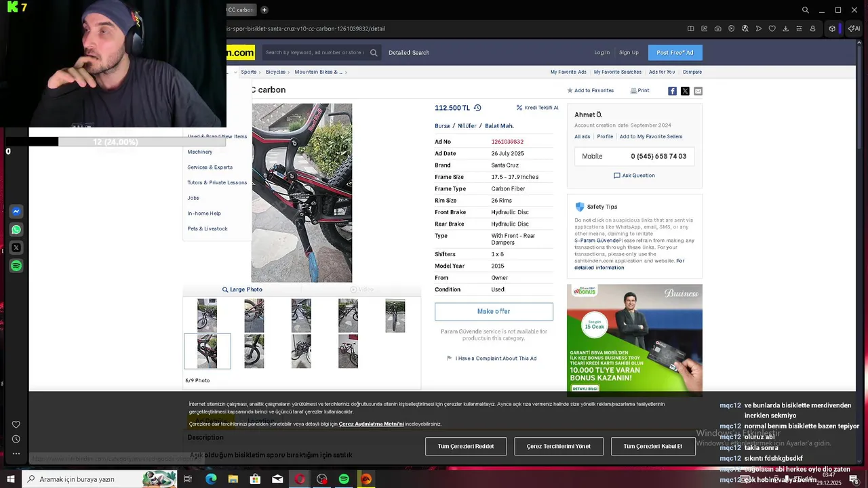The height and width of the screenshot is (488, 868).
Task: Select Machinery in category list
Action: (x=200, y=152)
